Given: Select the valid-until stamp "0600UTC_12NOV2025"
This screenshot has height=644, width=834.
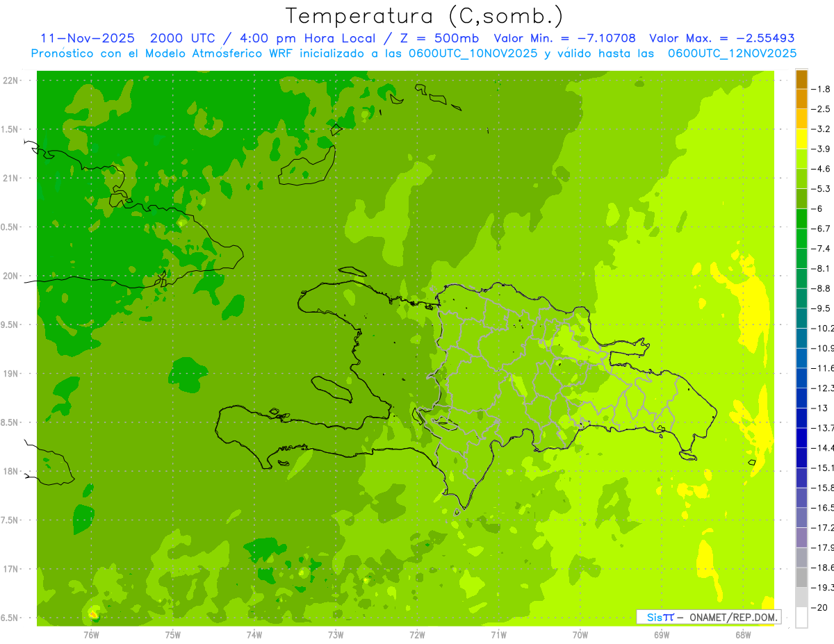Looking at the screenshot, I should [x=732, y=53].
